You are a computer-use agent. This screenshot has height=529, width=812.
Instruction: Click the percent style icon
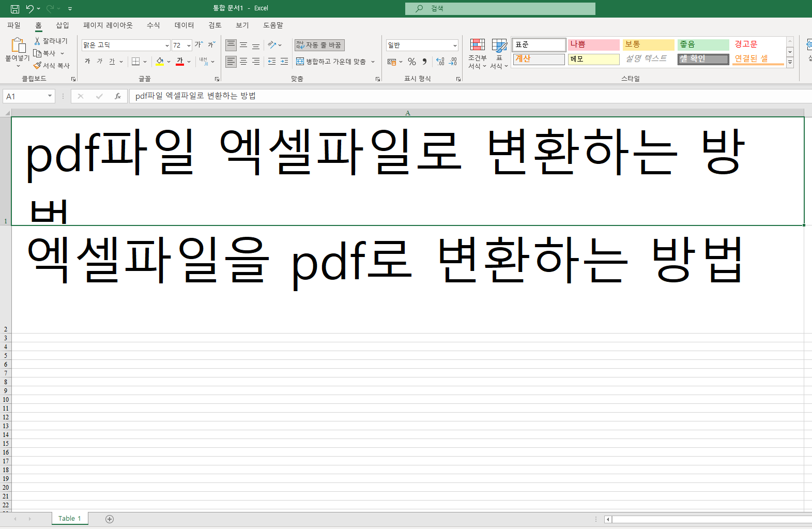[x=412, y=62]
